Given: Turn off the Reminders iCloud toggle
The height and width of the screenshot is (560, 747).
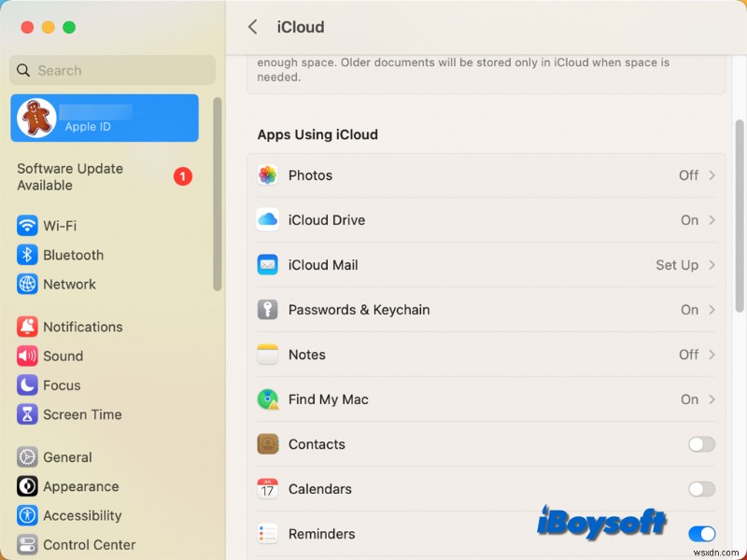Looking at the screenshot, I should (701, 534).
